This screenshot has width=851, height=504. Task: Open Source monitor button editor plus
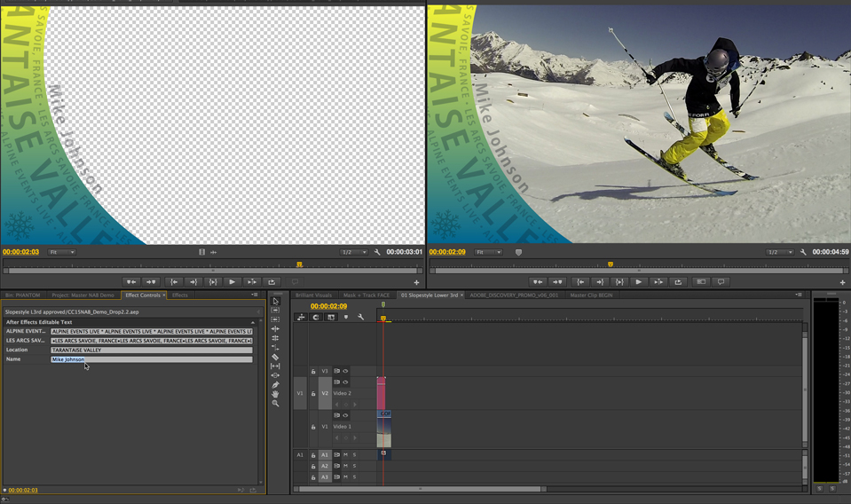coord(416,283)
